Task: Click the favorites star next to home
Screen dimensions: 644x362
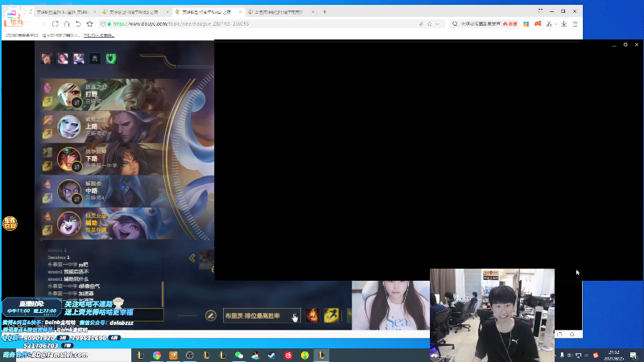Action: click(89, 24)
